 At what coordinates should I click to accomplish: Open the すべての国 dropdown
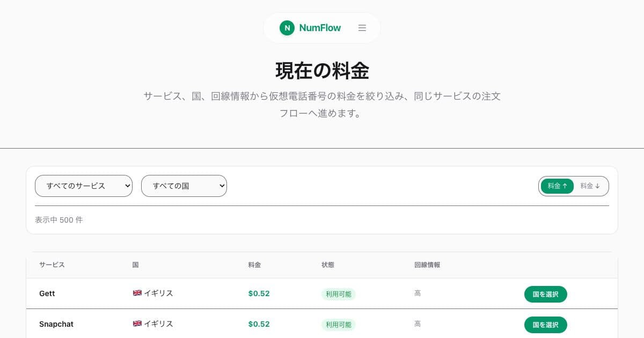click(x=184, y=186)
